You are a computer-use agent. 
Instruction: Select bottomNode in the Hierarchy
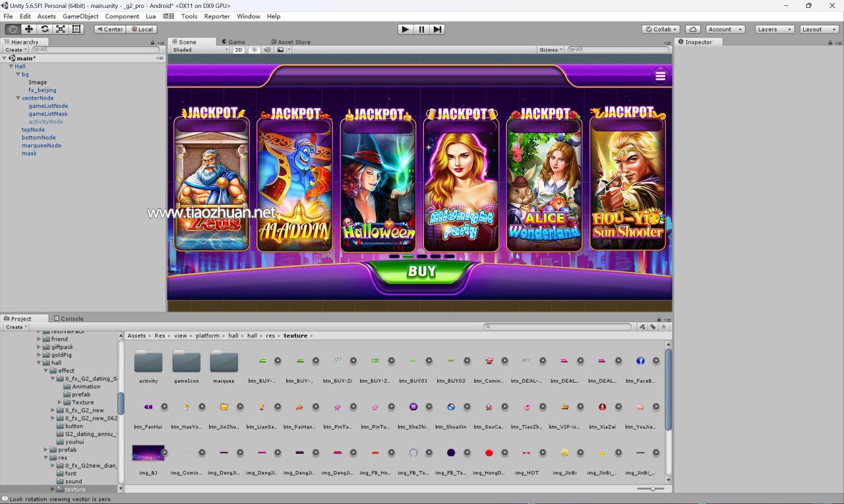click(x=38, y=137)
